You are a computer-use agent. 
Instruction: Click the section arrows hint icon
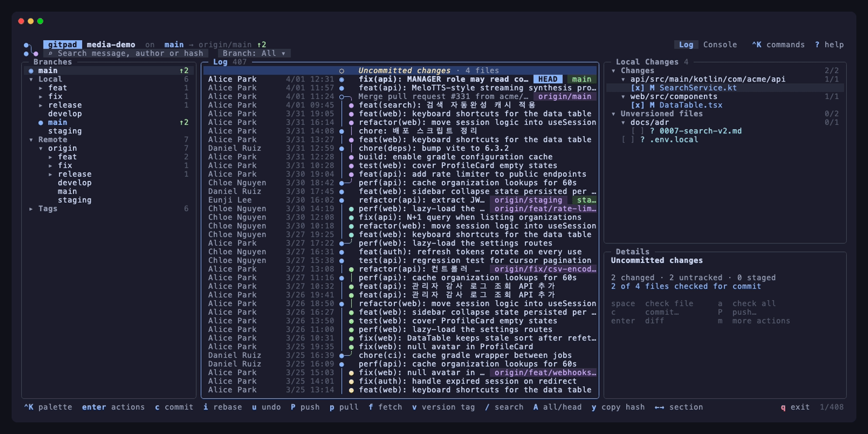click(659, 407)
